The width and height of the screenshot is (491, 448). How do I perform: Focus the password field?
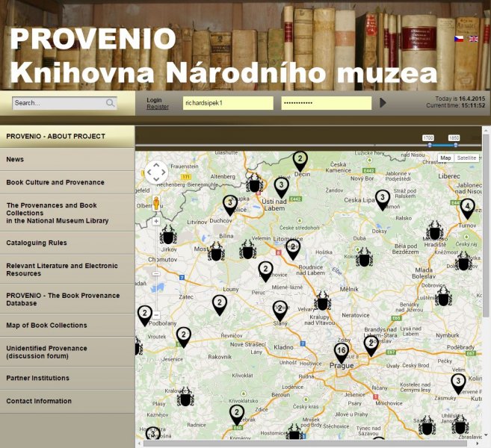pyautogui.click(x=327, y=103)
